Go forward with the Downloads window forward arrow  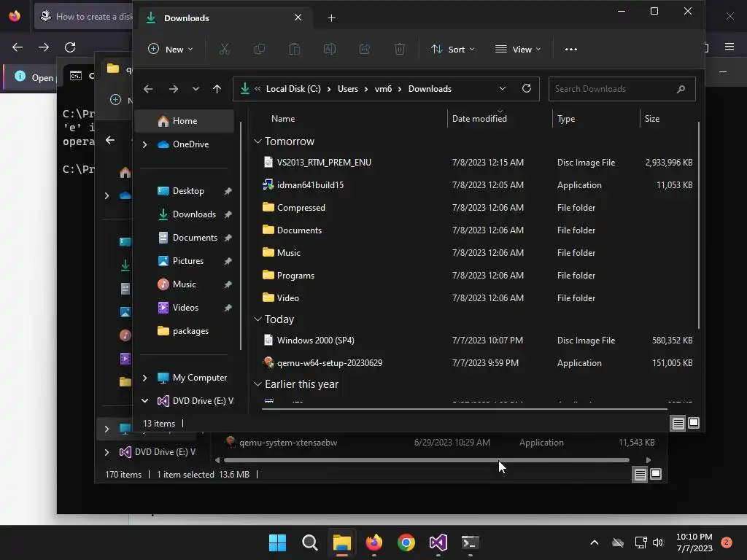[174, 89]
